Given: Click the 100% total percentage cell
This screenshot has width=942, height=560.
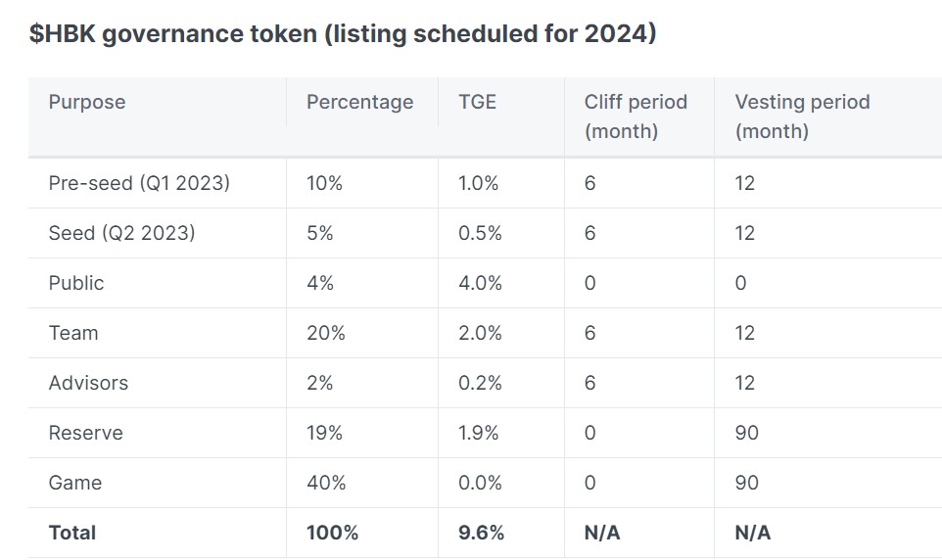Looking at the screenshot, I should point(332,533).
